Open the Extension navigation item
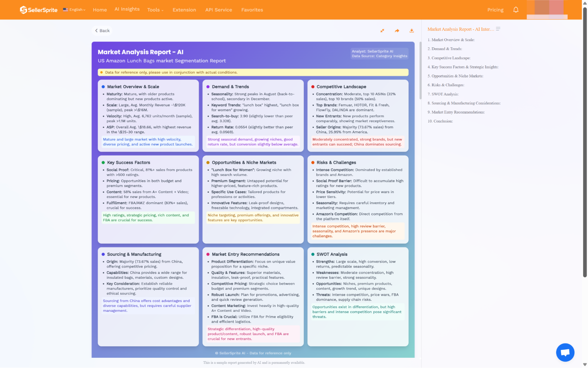 [184, 10]
